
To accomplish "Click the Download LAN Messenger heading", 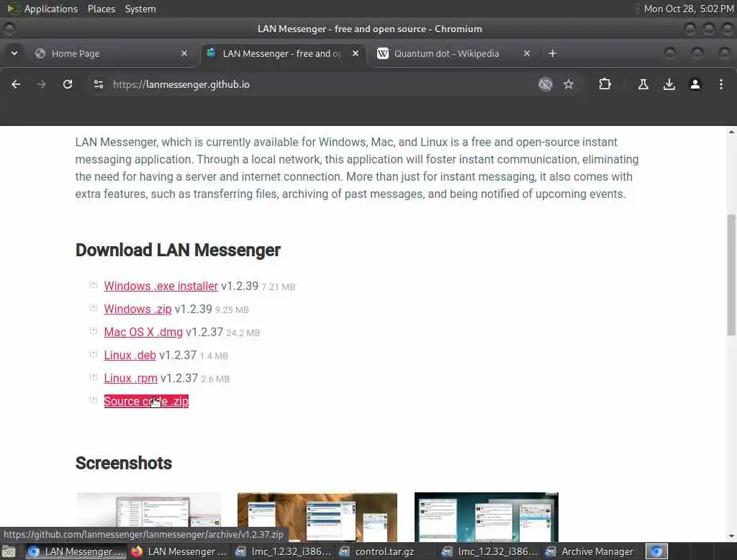I will [178, 250].
